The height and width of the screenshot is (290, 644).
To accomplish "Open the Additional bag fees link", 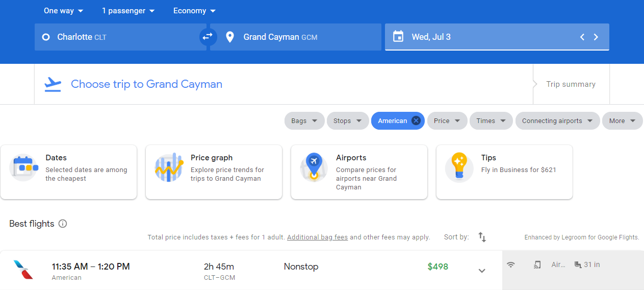I will click(x=317, y=237).
